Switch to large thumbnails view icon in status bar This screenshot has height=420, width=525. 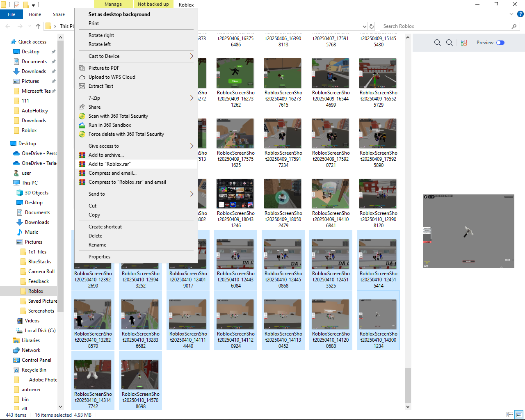519,415
